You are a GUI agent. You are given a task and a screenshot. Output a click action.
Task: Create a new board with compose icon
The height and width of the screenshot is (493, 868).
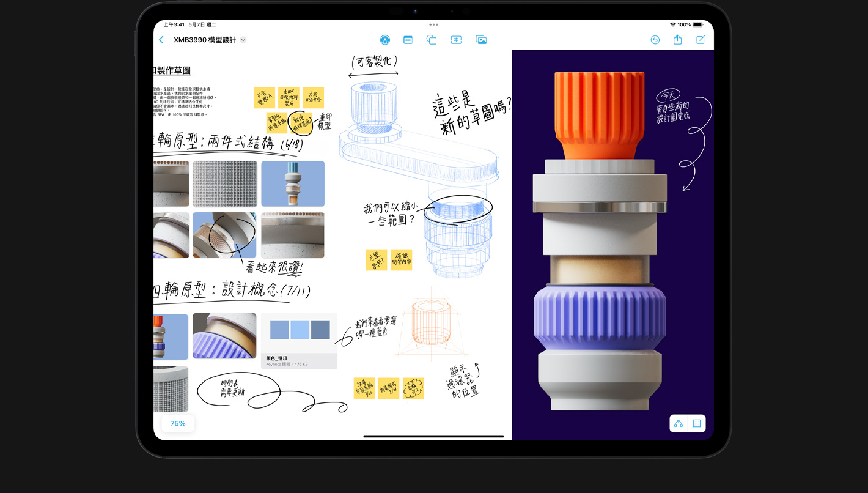[x=701, y=40]
